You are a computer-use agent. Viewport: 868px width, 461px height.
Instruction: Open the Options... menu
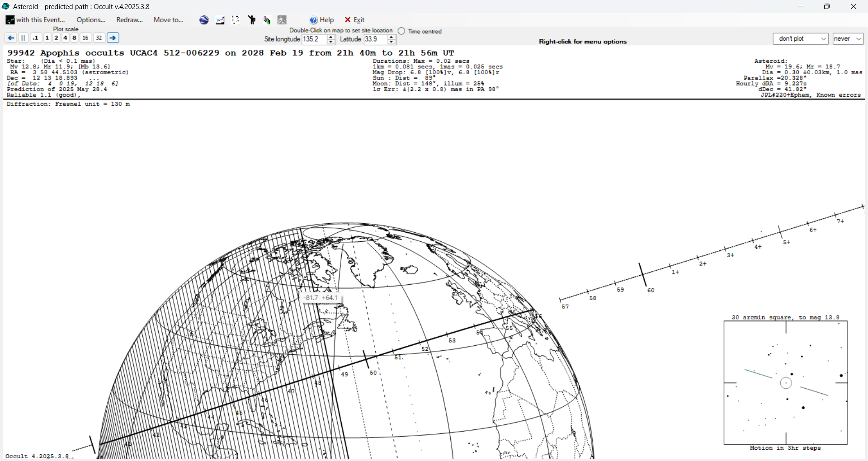tap(91, 20)
